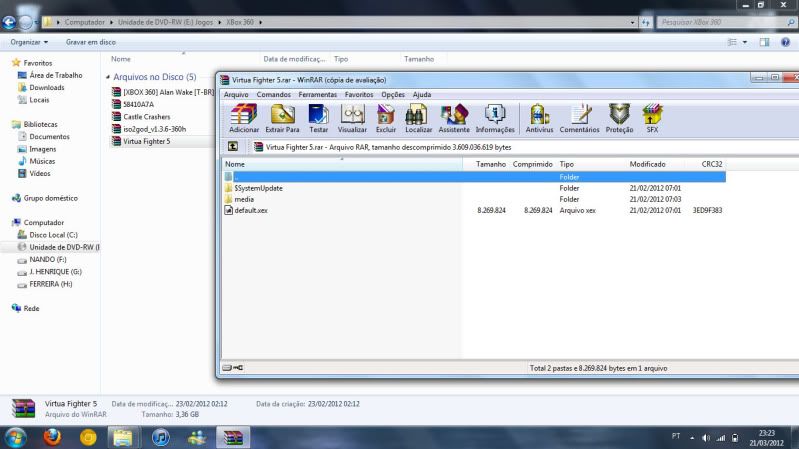Click Gravar em disco in Explorer
Viewport: 799px width, 449px height.
point(91,42)
